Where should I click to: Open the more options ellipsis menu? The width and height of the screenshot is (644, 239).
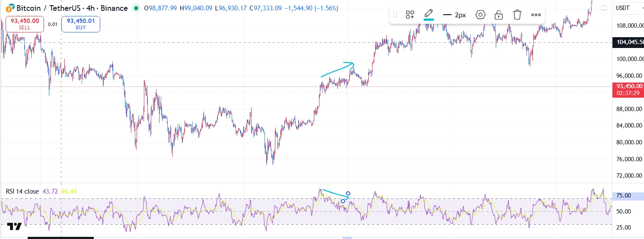tap(536, 15)
